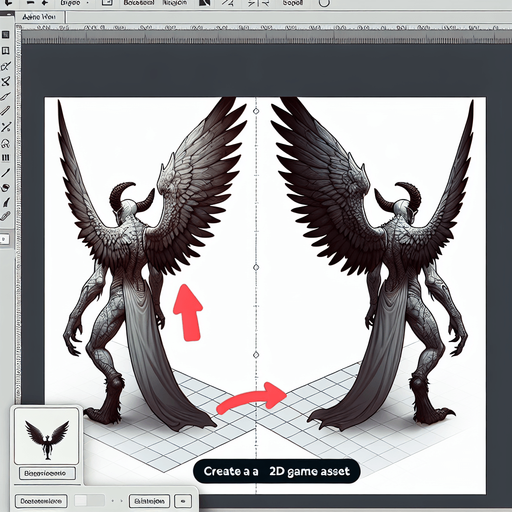512x512 pixels.
Task: Select the outlined frame tool below the dark square
Action: click(x=6, y=51)
